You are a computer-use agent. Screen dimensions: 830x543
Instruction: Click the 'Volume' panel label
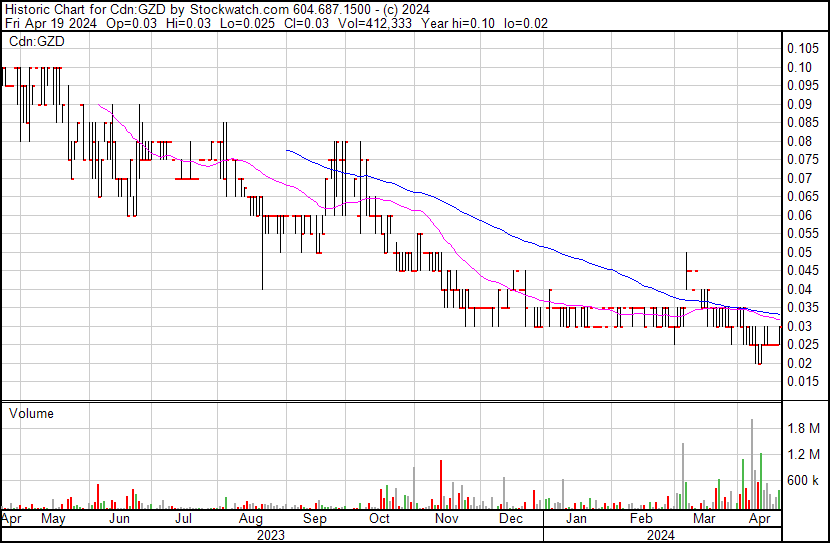point(31,413)
